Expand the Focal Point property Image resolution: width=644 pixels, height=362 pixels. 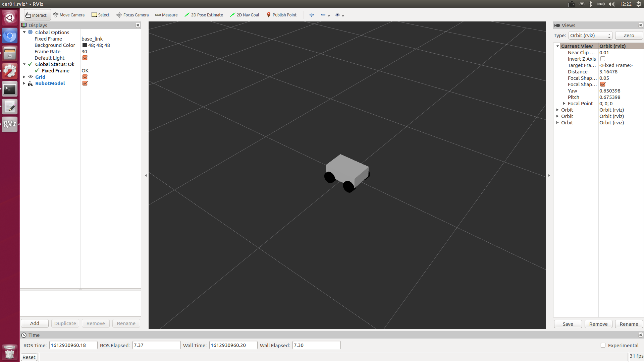[564, 104]
